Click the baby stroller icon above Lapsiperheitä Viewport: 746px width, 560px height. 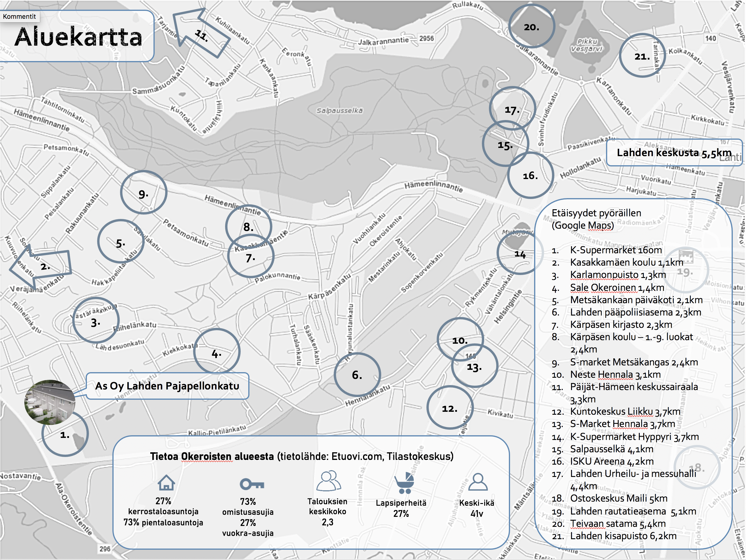point(404,483)
